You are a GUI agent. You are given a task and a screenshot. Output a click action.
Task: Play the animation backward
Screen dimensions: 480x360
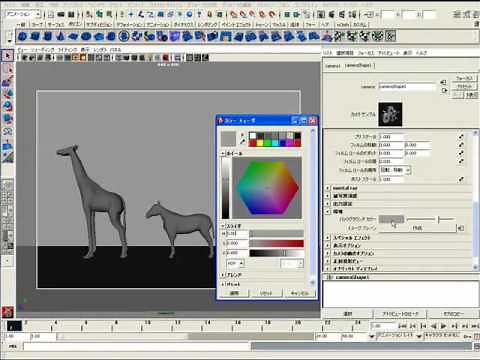(434, 326)
